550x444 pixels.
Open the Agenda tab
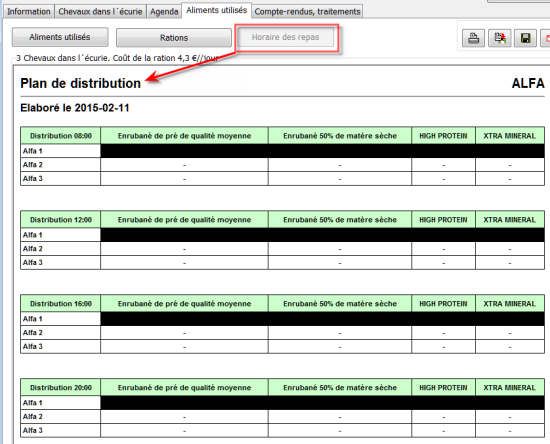click(164, 12)
